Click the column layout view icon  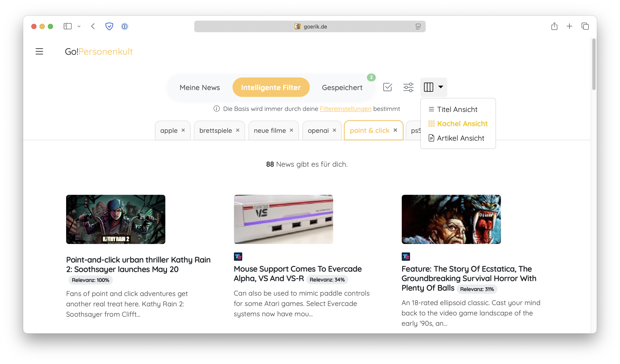point(428,87)
